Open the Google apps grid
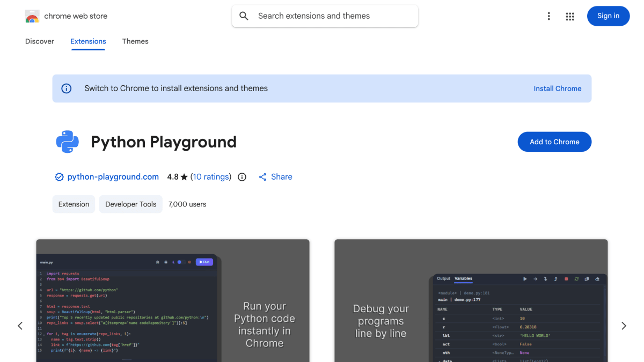This screenshot has width=644, height=362. click(x=570, y=16)
